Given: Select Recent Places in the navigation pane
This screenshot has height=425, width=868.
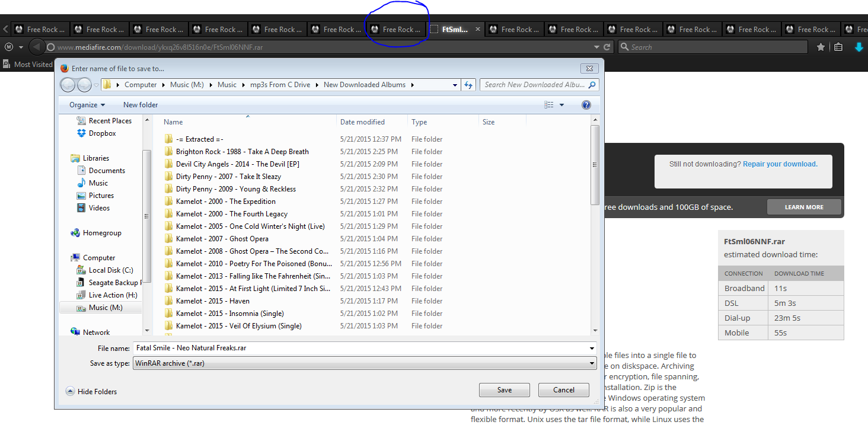Looking at the screenshot, I should pyautogui.click(x=104, y=120).
